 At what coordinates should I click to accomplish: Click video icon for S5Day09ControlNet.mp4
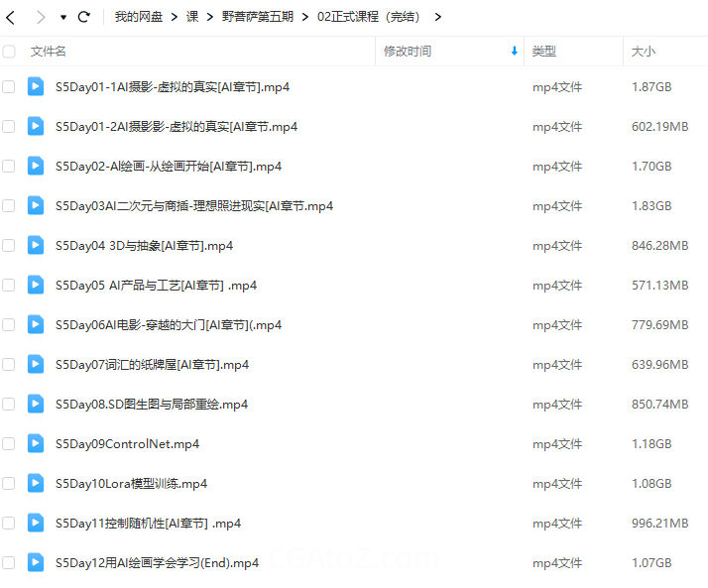(x=36, y=443)
